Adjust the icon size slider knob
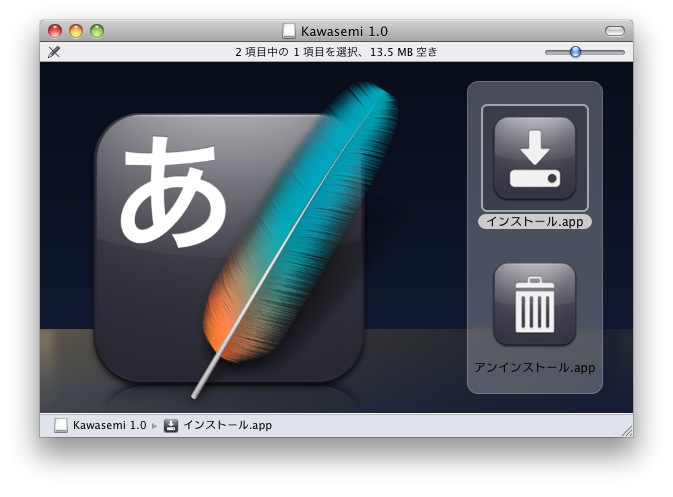Screen dimensions: 673x497 pos(575,52)
